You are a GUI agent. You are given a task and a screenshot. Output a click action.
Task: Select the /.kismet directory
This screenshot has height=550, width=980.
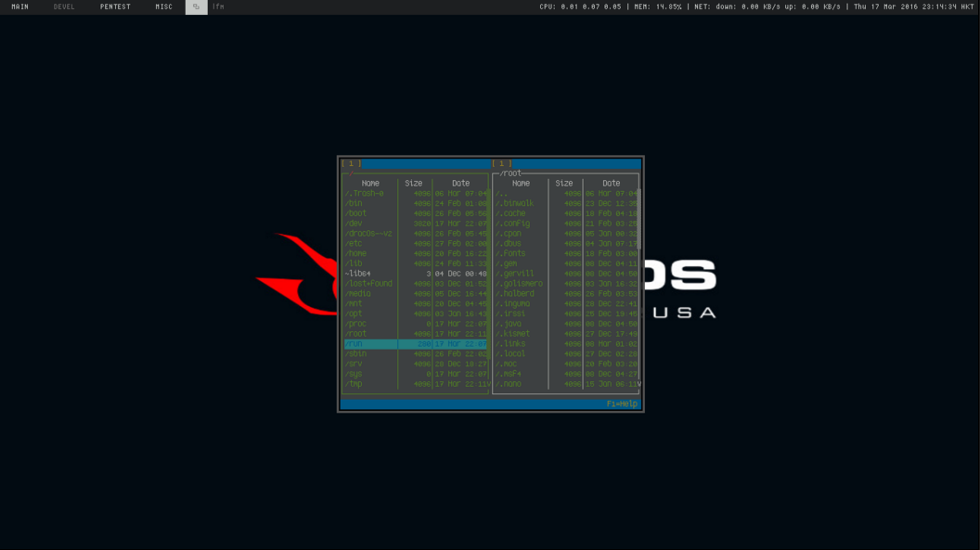pos(566,333)
